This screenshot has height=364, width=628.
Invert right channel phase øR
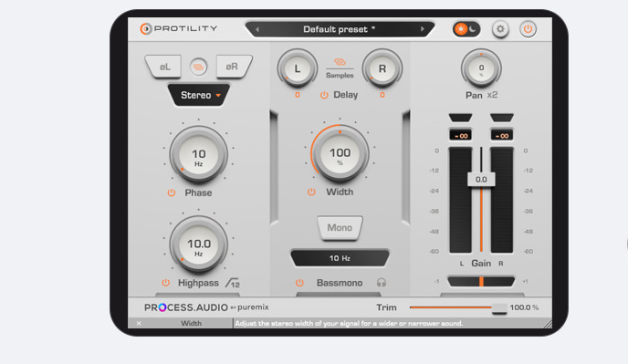click(232, 67)
